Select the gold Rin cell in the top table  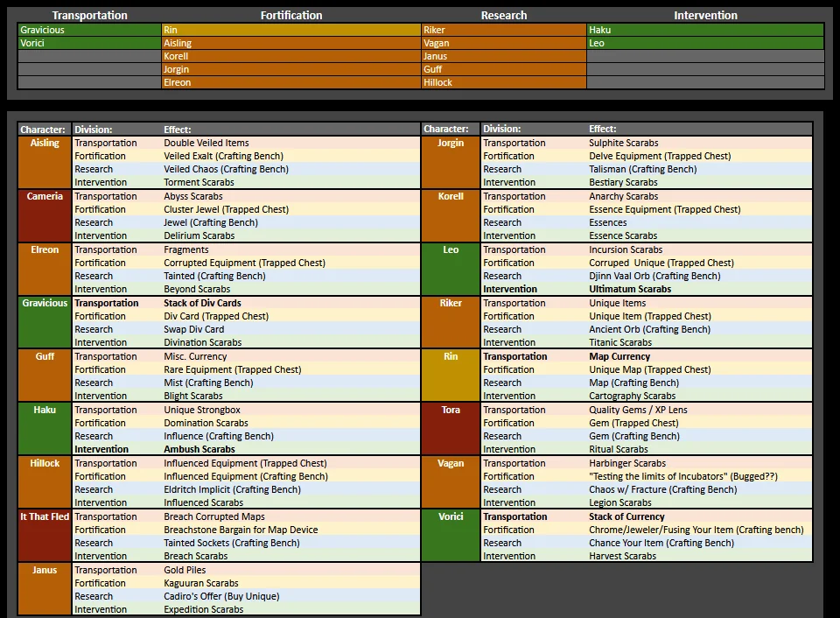(x=290, y=30)
